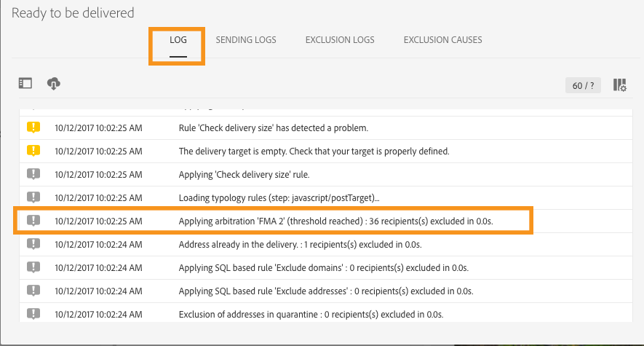Viewport: 644px width, 346px height.
Task: Click yellow warning icon for empty delivery target
Action: pos(33,151)
